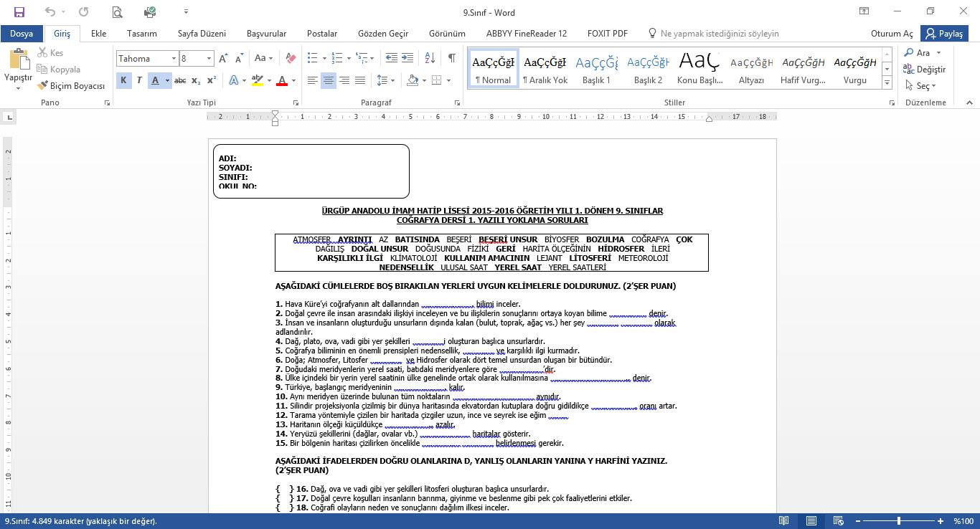Toggle Bold (K) formatting
980x529 pixels.
[x=123, y=80]
